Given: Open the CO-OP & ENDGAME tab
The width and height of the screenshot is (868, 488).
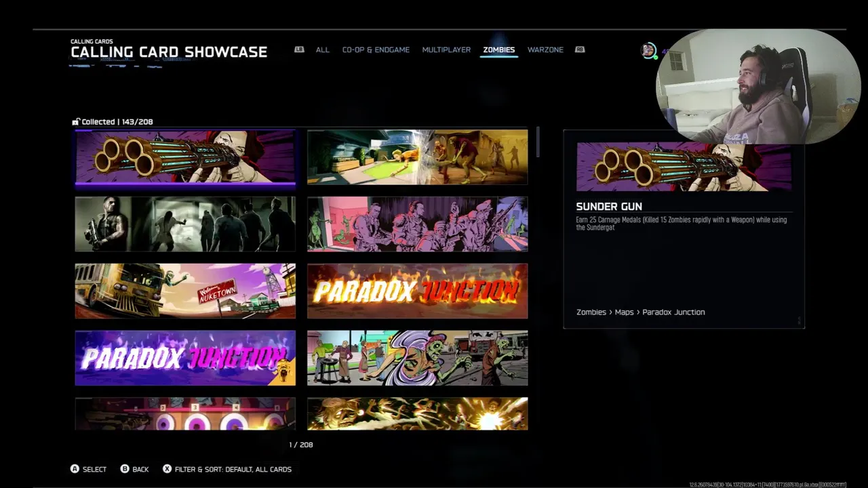Looking at the screenshot, I should click(x=376, y=49).
